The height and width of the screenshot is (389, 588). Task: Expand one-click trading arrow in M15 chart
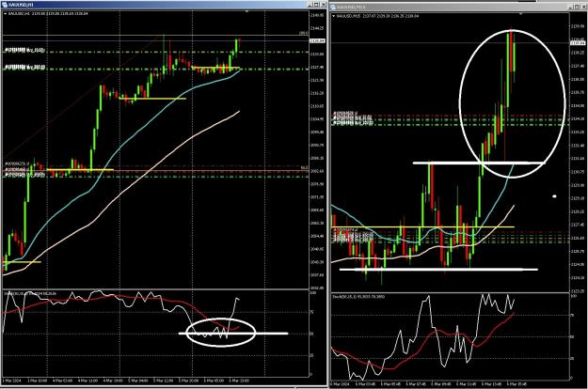coord(334,16)
